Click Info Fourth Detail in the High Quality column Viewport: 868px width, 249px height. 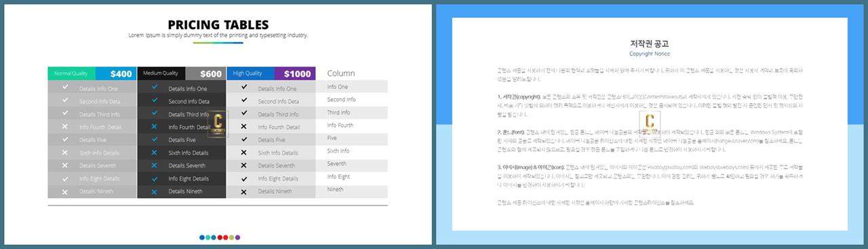(x=279, y=128)
